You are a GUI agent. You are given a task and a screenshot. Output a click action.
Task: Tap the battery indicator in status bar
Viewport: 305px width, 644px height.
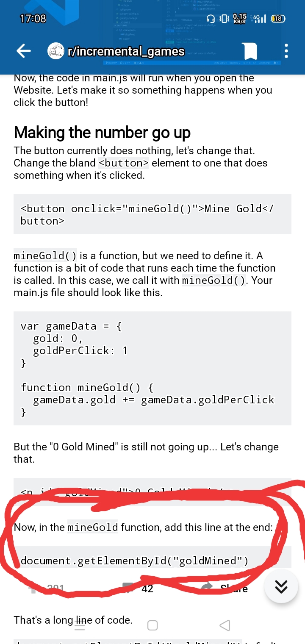tap(278, 19)
